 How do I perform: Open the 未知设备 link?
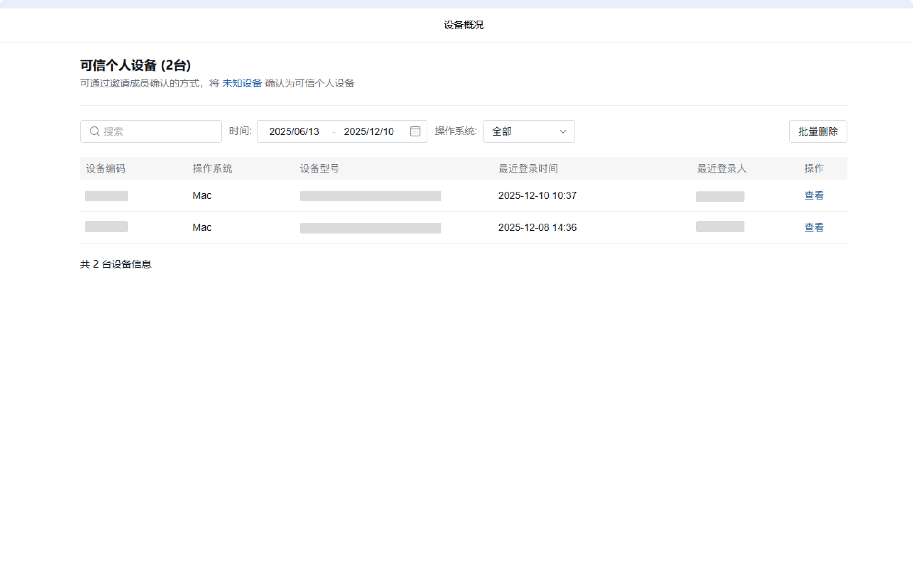point(242,83)
